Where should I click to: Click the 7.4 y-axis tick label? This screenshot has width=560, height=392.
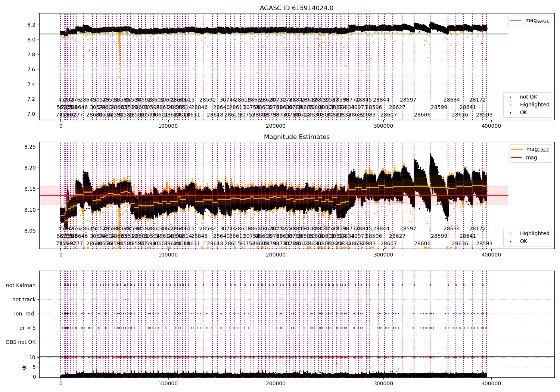tap(31, 84)
